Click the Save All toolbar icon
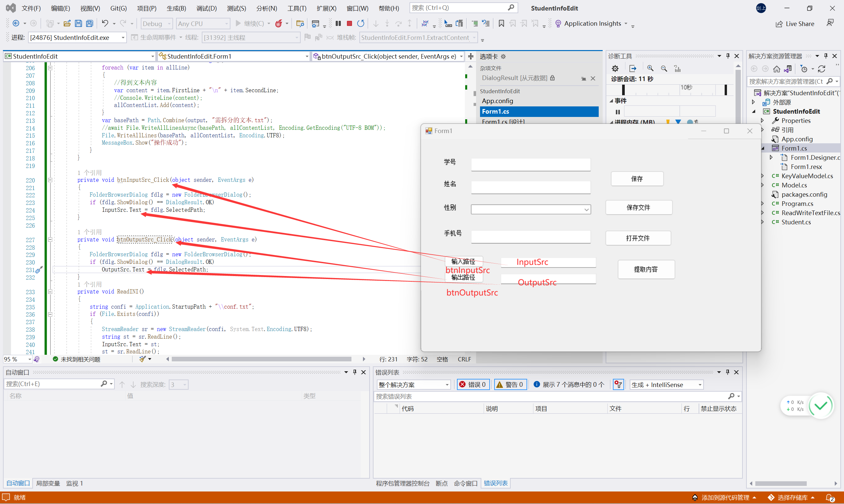Screen dimensions: 844x504 89,23
